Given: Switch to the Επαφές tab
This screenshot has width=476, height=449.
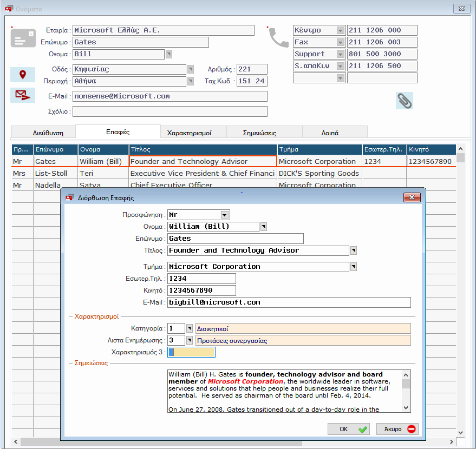Looking at the screenshot, I should click(118, 132).
